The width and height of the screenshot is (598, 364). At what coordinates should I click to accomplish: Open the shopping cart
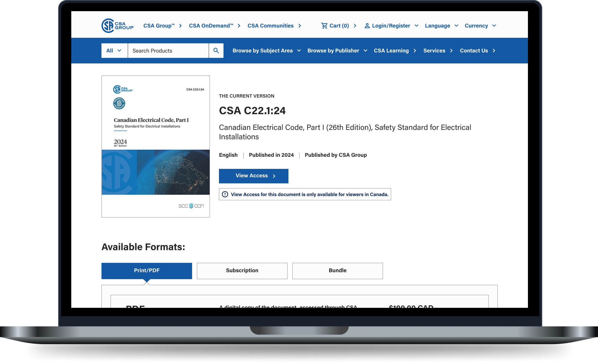(335, 26)
